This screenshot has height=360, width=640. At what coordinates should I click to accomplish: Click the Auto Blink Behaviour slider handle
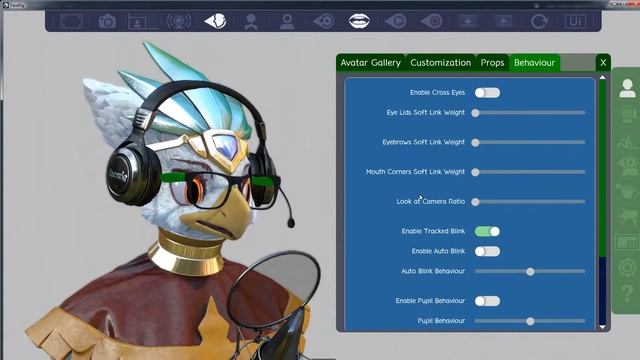point(530,271)
